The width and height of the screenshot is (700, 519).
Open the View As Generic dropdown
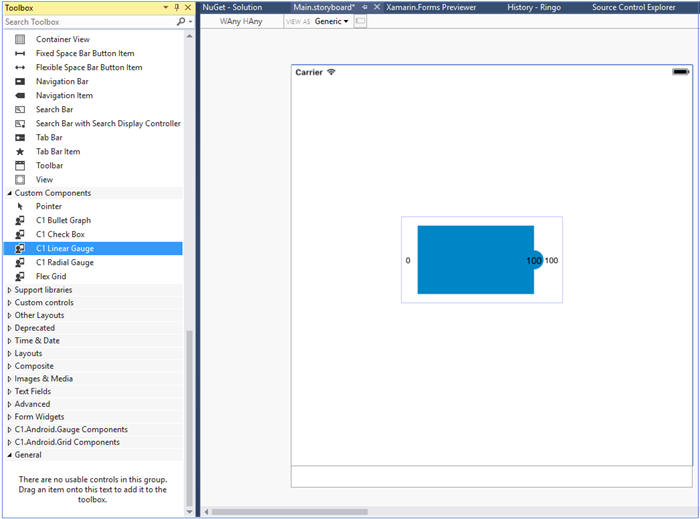tap(331, 21)
